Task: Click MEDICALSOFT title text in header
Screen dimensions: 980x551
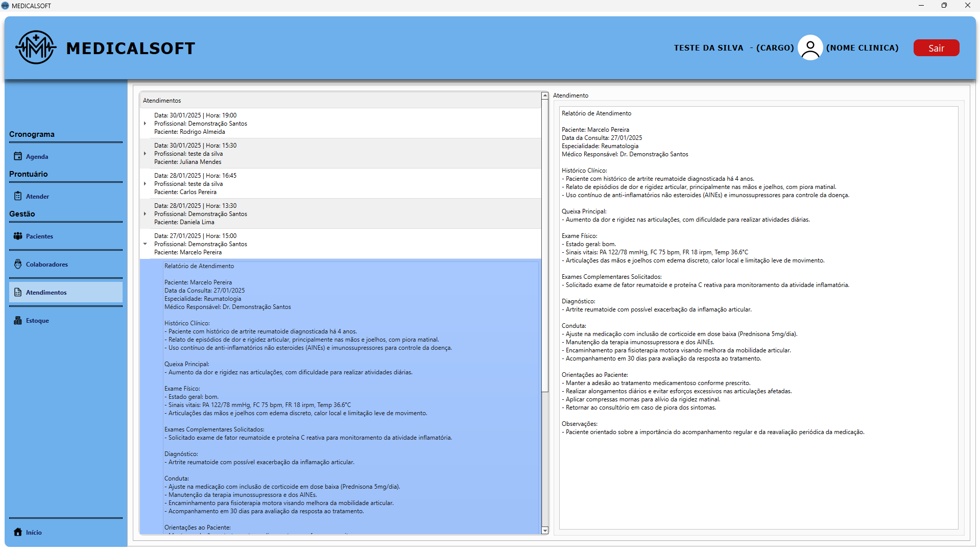Action: (131, 48)
